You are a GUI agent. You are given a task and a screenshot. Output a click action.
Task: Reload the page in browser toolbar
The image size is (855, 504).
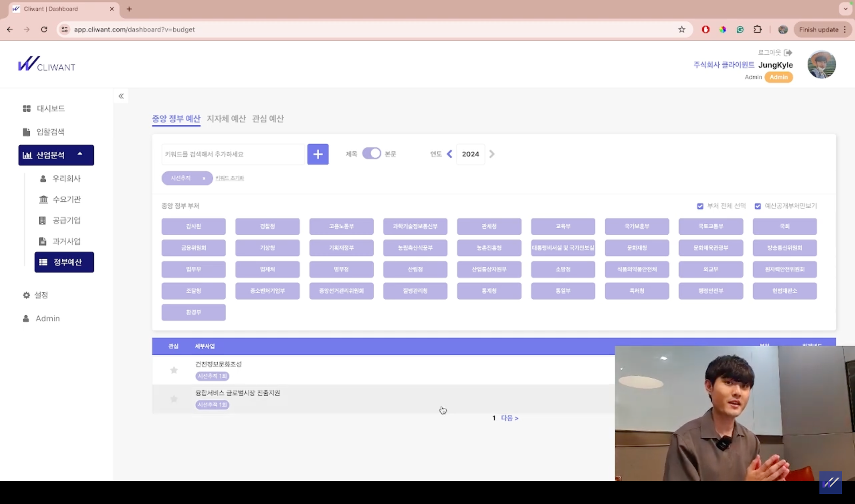(x=44, y=29)
